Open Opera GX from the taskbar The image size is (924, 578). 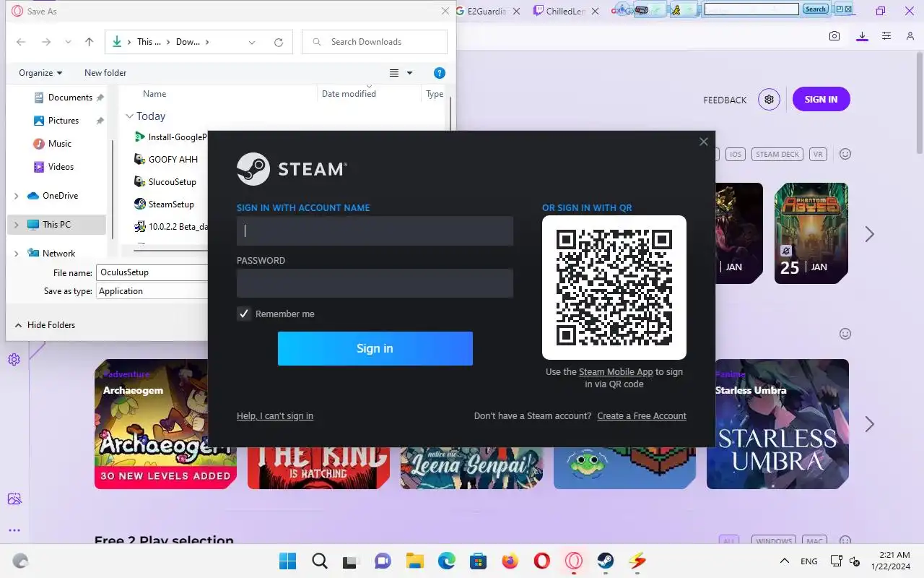click(574, 561)
